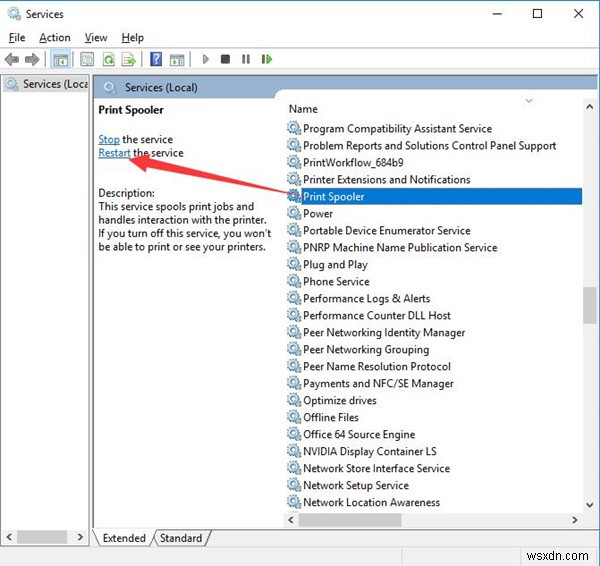
Task: Click gear icon beside Plug and Play
Action: [x=294, y=264]
